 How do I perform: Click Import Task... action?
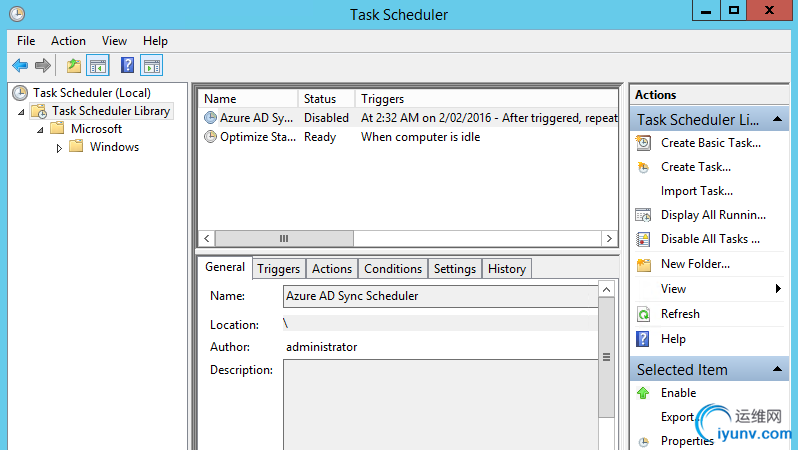coord(697,191)
